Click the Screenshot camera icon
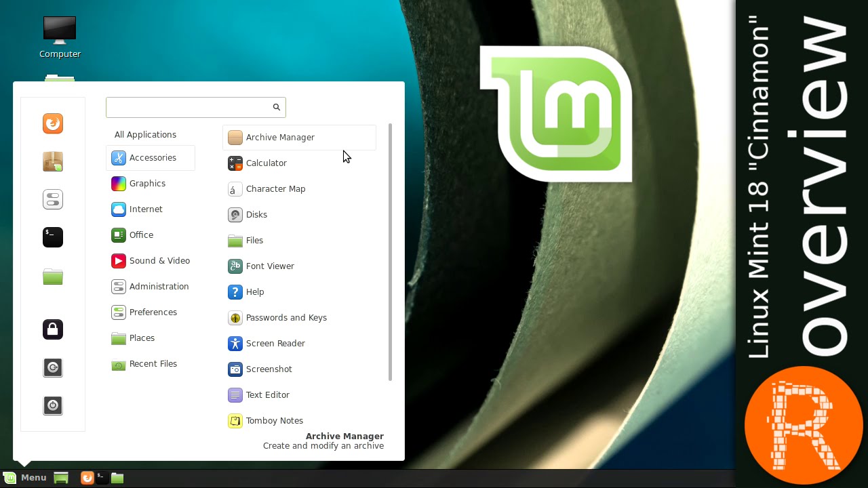The width and height of the screenshot is (868, 488). coord(235,369)
